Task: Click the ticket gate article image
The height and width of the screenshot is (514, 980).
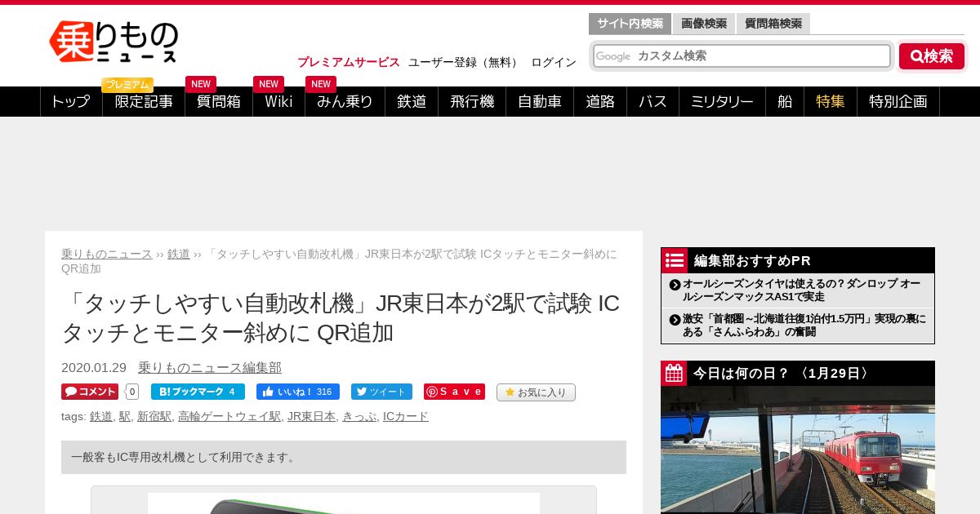Action: click(x=344, y=503)
